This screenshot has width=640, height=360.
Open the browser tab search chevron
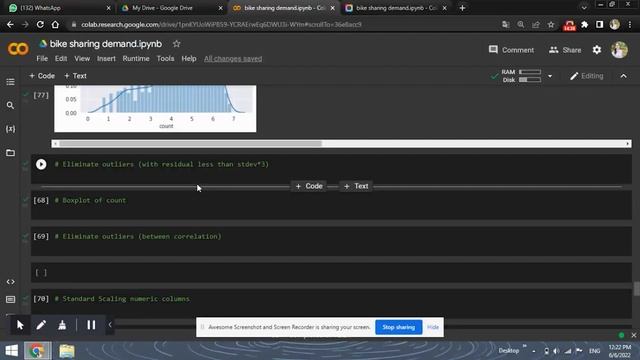pos(584,8)
